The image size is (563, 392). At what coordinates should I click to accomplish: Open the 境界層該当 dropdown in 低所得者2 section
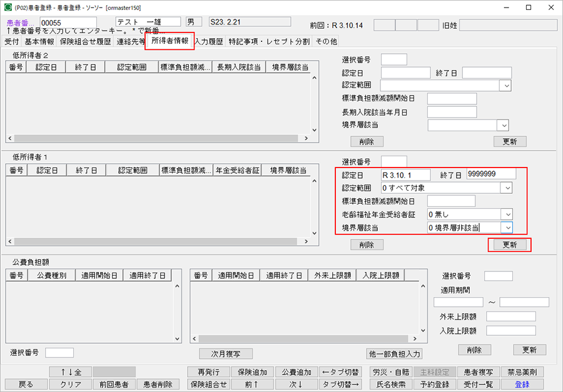[x=502, y=124]
